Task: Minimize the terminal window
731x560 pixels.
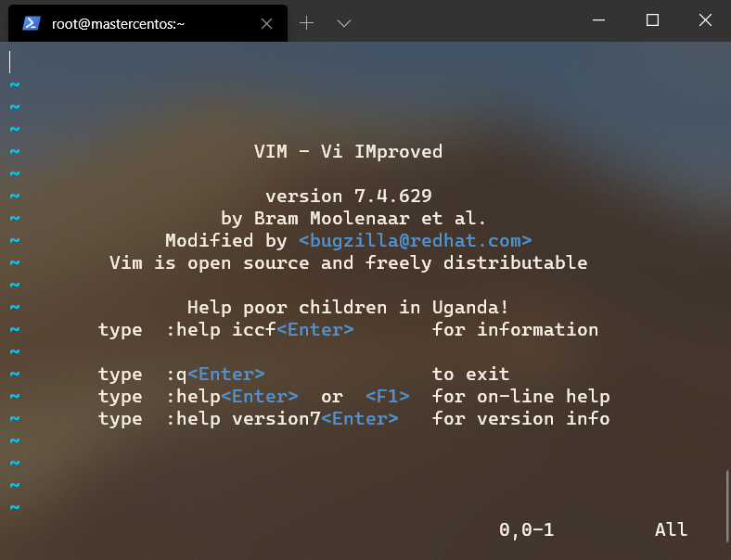Action: [598, 20]
